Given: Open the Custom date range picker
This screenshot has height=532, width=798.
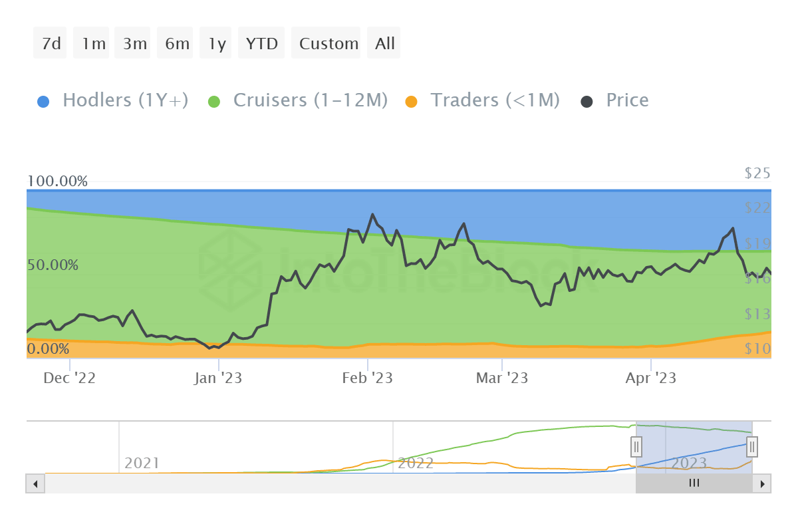Looking at the screenshot, I should coord(328,43).
